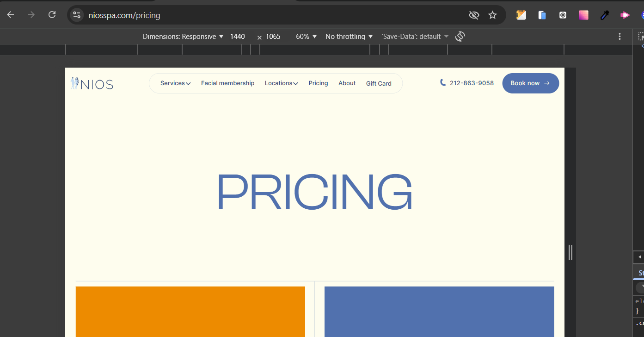Open the pink gradient square extension
This screenshot has height=337, width=644.
pyautogui.click(x=583, y=15)
